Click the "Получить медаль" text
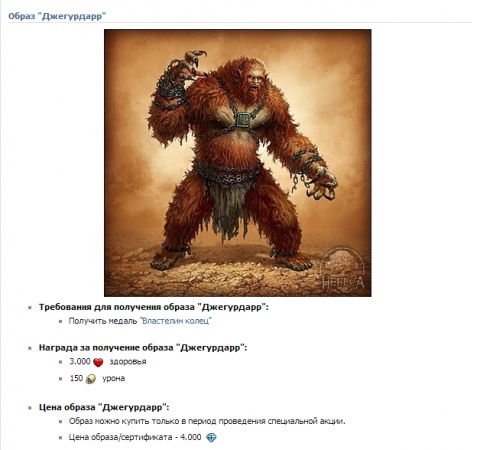This screenshot has height=450, width=480. pos(103,321)
